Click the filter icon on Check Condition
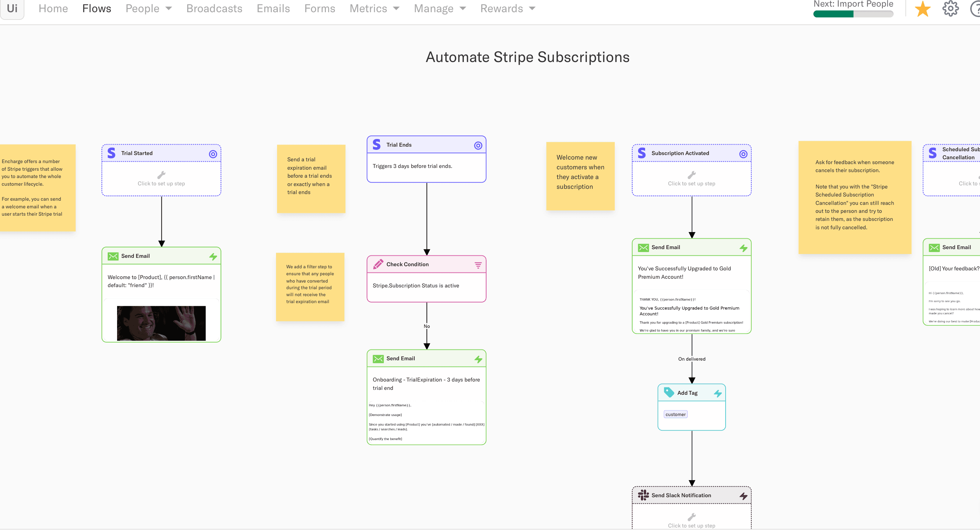The image size is (980, 531). click(x=478, y=265)
